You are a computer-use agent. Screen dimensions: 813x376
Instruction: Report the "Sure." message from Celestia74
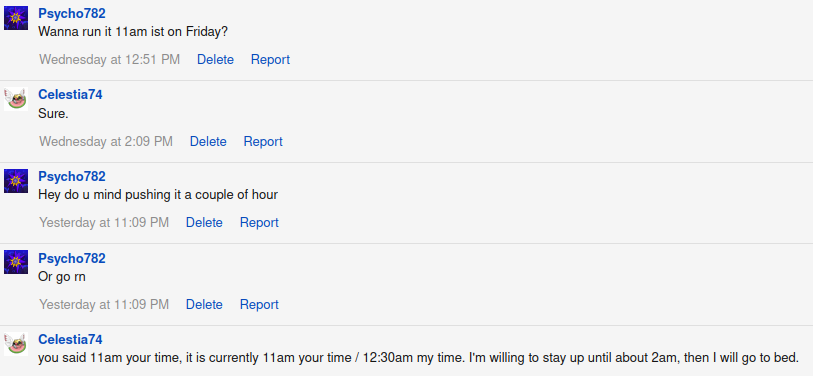click(x=263, y=142)
